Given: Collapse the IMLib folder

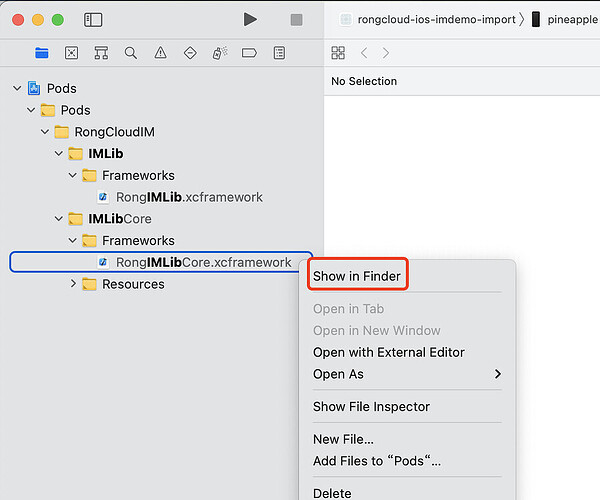Looking at the screenshot, I should [59, 154].
